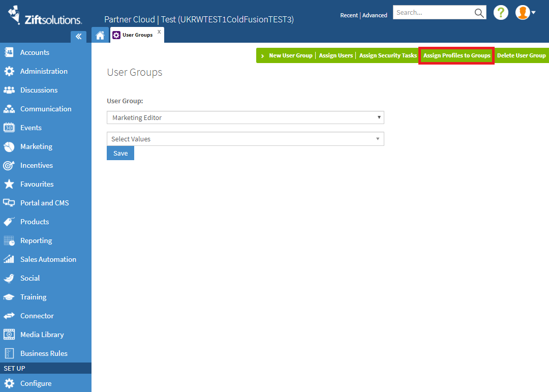Open Media Library menu label
Screen dimensions: 549x392
coord(42,335)
